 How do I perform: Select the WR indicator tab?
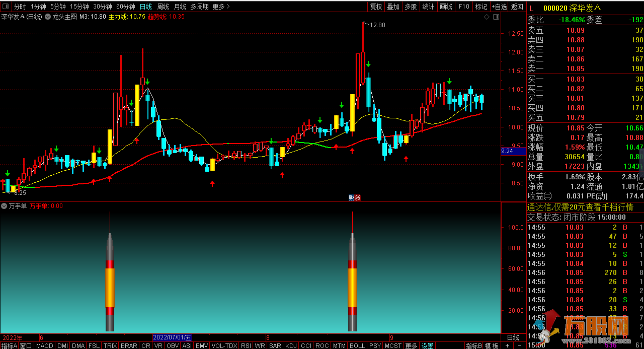click(260, 345)
